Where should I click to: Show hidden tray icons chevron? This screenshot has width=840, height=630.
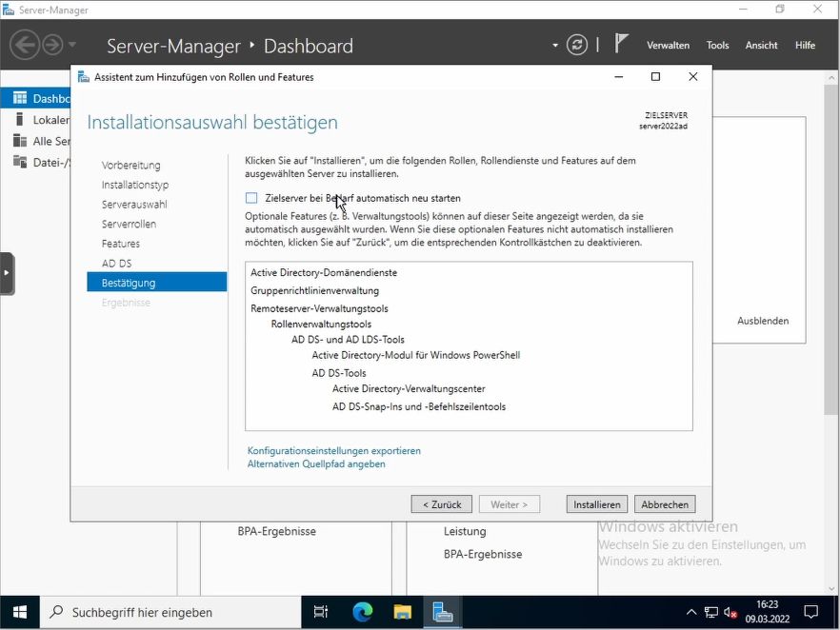coord(691,612)
